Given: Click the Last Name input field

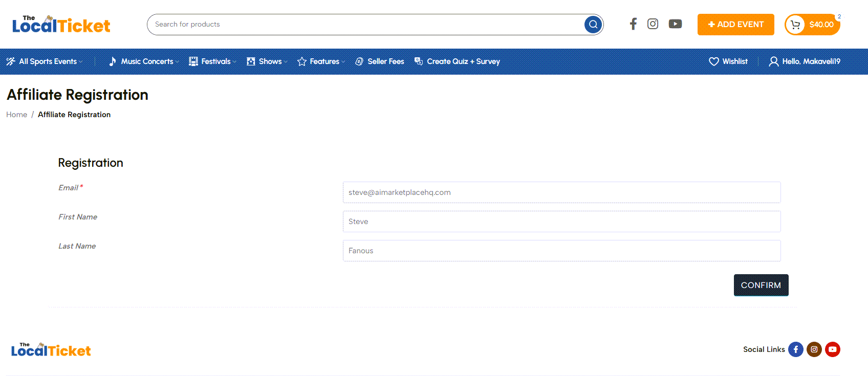Looking at the screenshot, I should coord(561,251).
